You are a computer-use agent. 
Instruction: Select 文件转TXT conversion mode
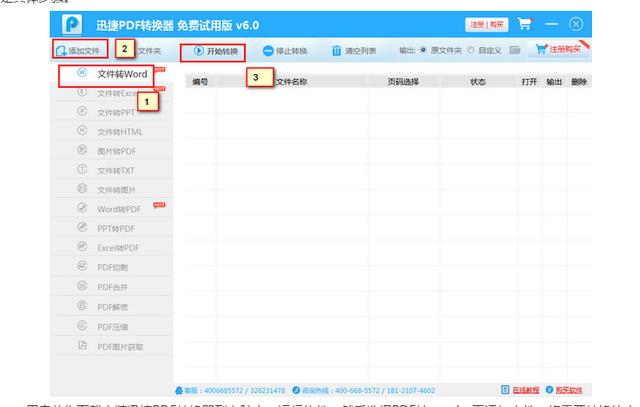pos(111,170)
